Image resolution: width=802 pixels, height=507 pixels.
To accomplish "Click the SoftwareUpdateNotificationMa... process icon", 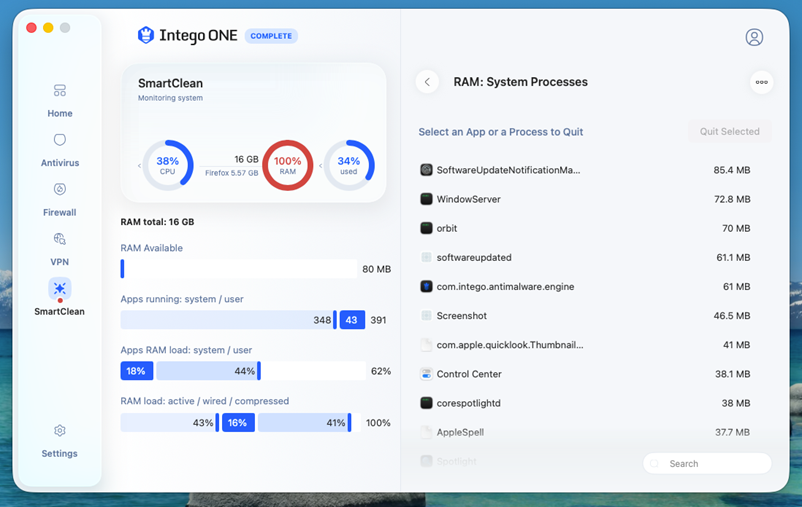I will (x=426, y=170).
